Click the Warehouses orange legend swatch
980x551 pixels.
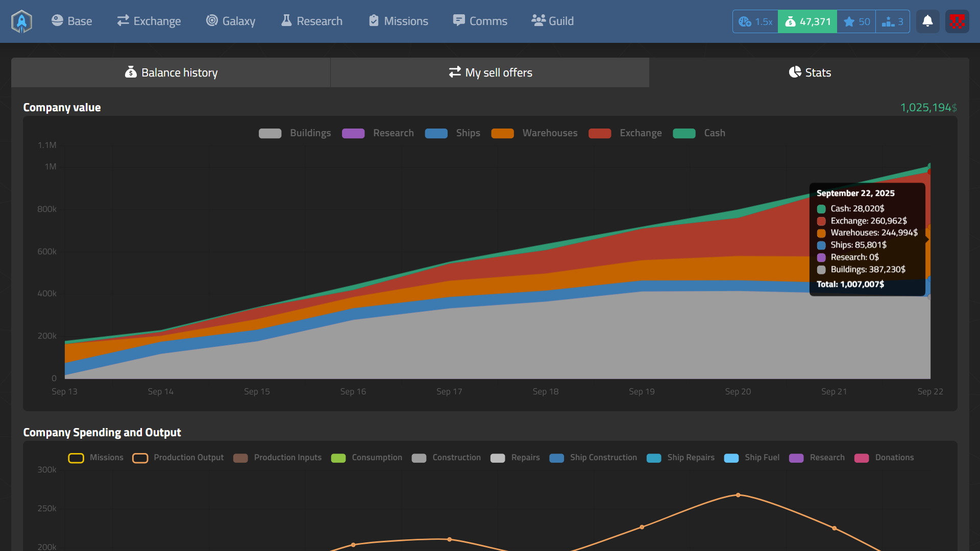(502, 133)
